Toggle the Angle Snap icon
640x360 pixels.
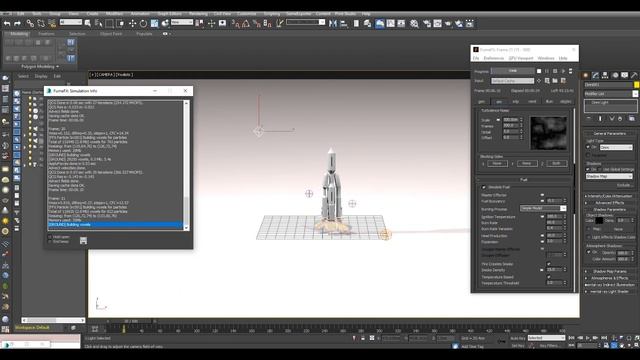click(x=246, y=24)
